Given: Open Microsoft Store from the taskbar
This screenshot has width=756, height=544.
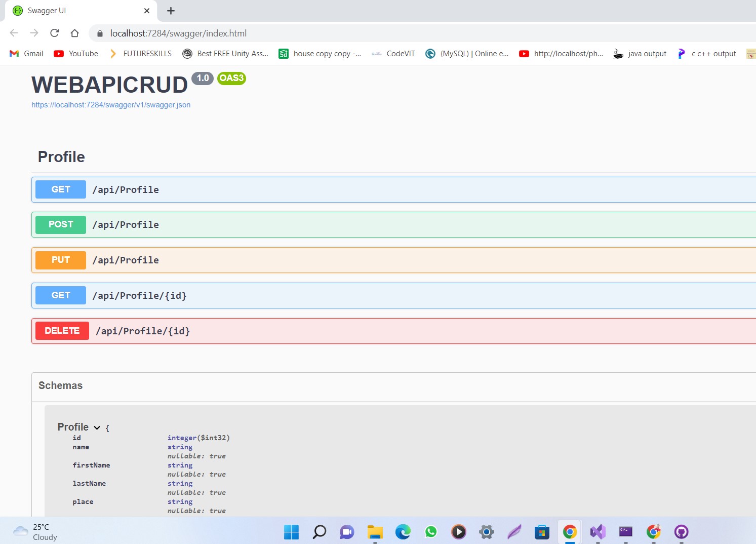Looking at the screenshot, I should (x=542, y=532).
